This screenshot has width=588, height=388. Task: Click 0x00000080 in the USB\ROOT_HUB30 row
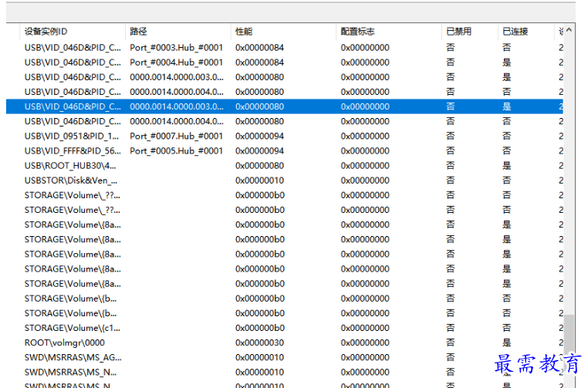259,166
